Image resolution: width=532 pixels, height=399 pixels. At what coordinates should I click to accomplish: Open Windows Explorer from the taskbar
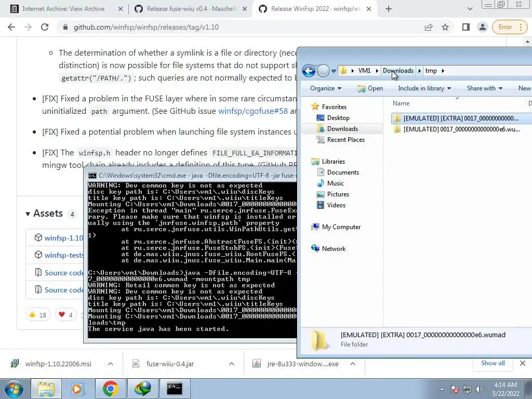(46, 389)
